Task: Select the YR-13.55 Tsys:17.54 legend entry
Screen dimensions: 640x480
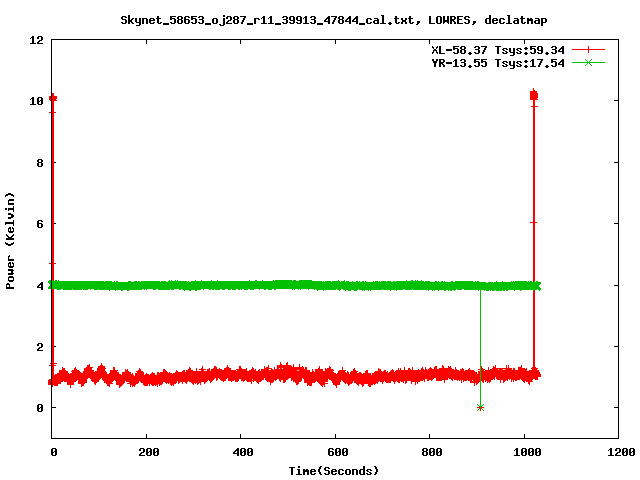Action: [x=498, y=63]
